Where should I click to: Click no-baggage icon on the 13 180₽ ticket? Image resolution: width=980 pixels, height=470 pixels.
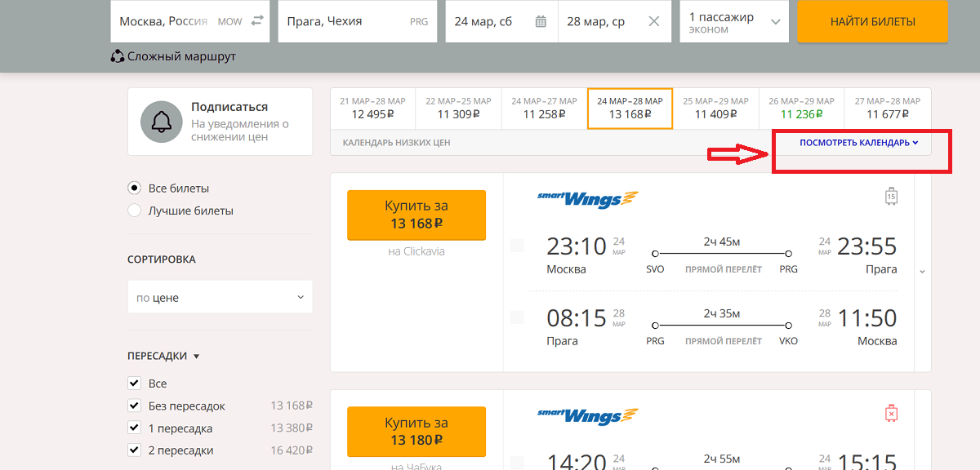[x=891, y=414]
